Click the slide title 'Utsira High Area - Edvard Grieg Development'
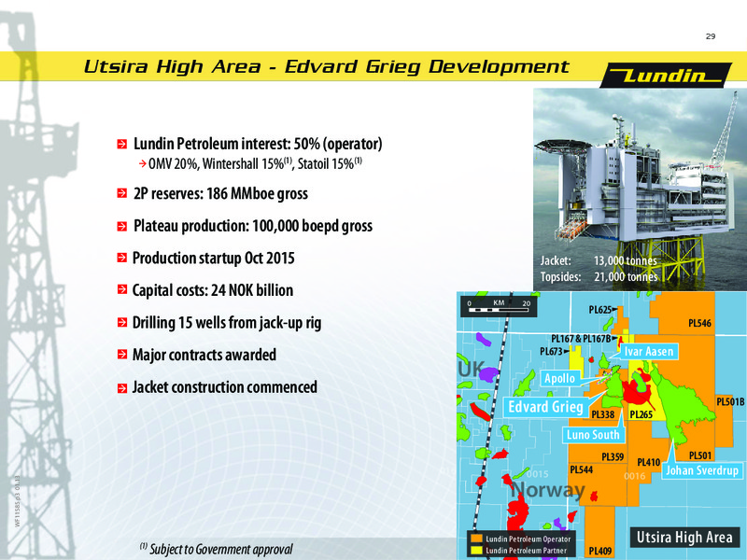This screenshot has height=560, width=747. [x=326, y=66]
